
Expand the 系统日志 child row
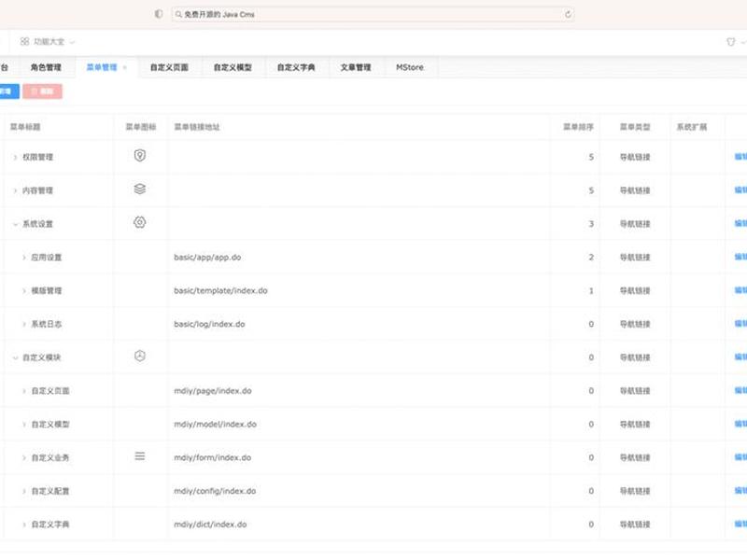coord(24,324)
